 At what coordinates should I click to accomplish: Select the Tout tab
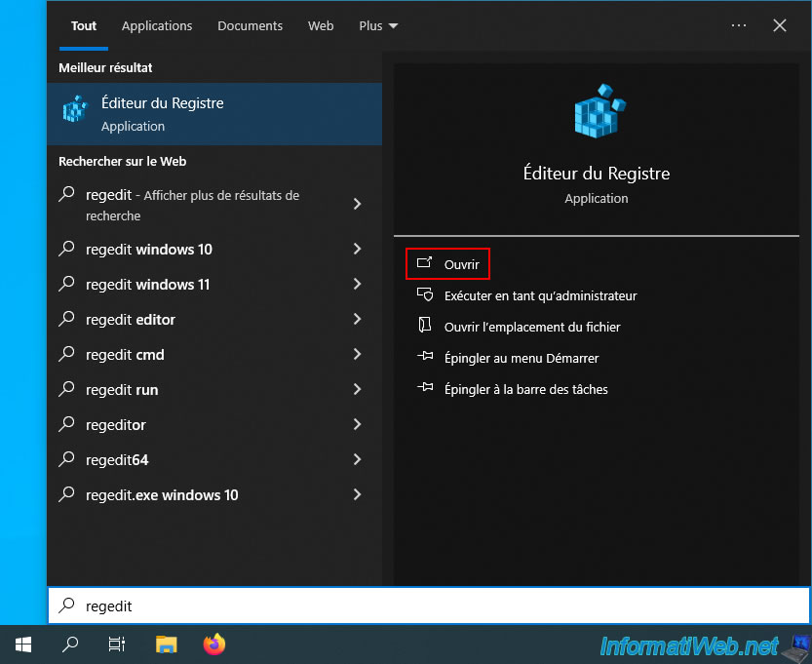[84, 26]
